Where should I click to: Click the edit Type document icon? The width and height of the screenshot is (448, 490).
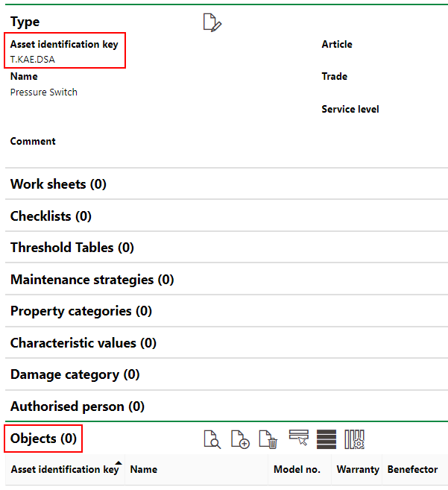click(x=212, y=23)
